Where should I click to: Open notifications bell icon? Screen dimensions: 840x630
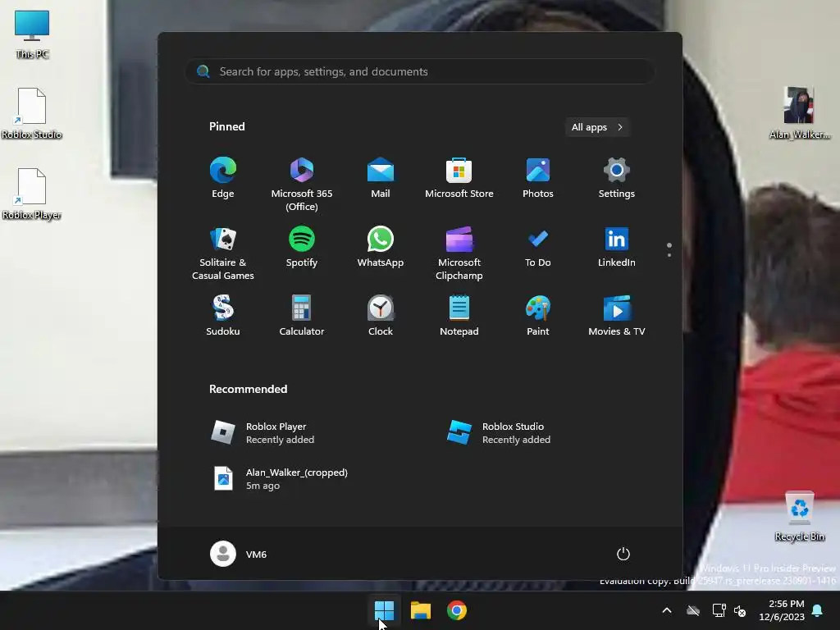(818, 610)
